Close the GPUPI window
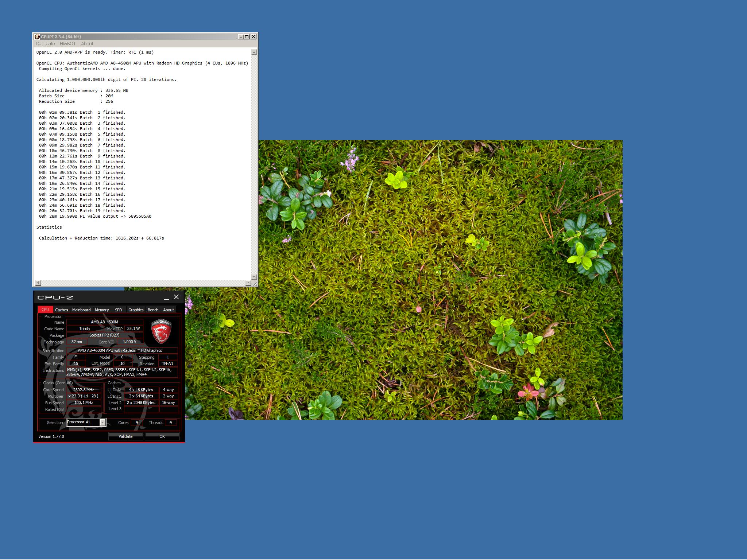The image size is (747, 560). coord(253,36)
